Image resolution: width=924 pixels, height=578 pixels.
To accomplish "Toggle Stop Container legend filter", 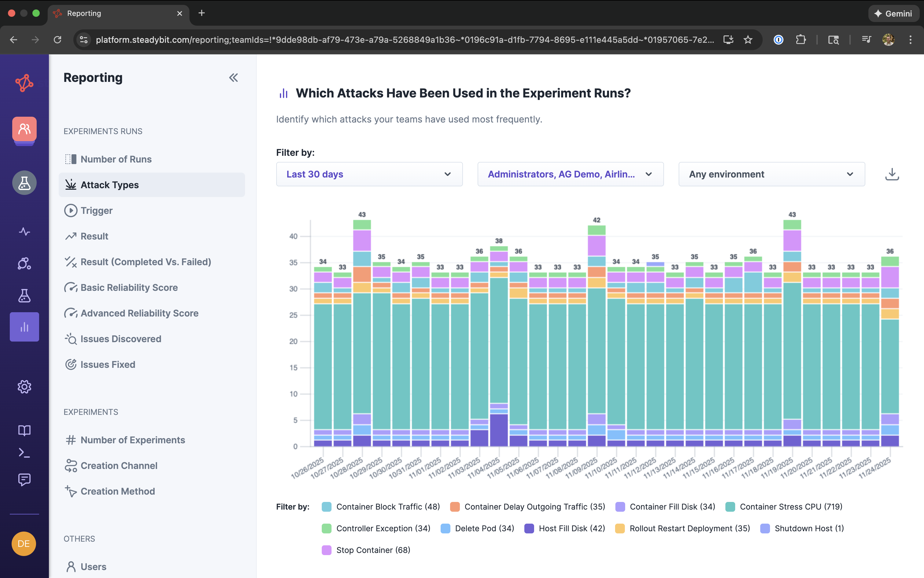I will click(x=373, y=550).
